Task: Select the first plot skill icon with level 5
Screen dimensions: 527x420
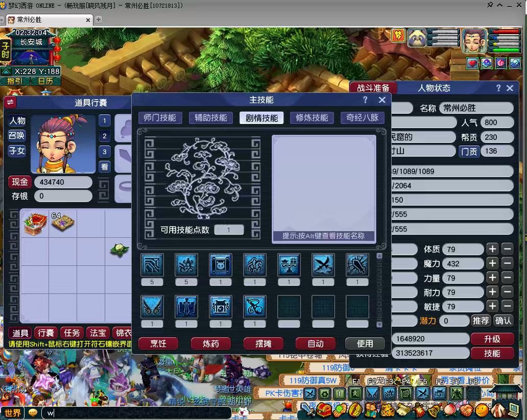Action: (152, 265)
